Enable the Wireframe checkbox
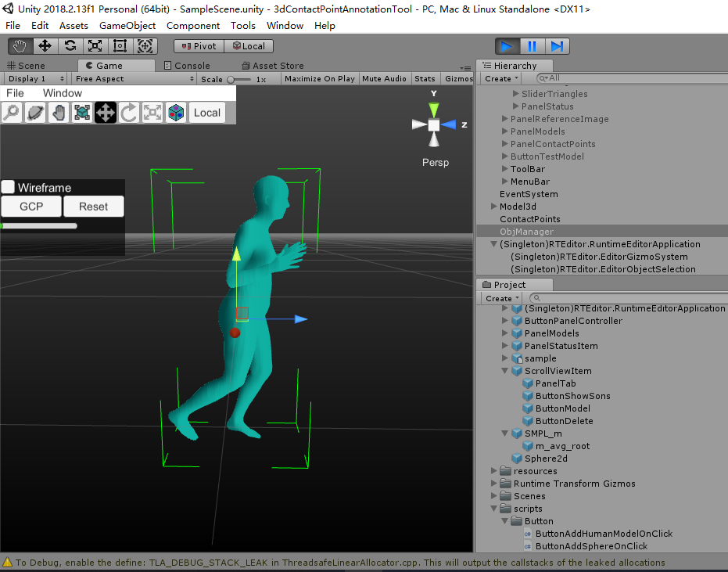The image size is (728, 572). [8, 187]
